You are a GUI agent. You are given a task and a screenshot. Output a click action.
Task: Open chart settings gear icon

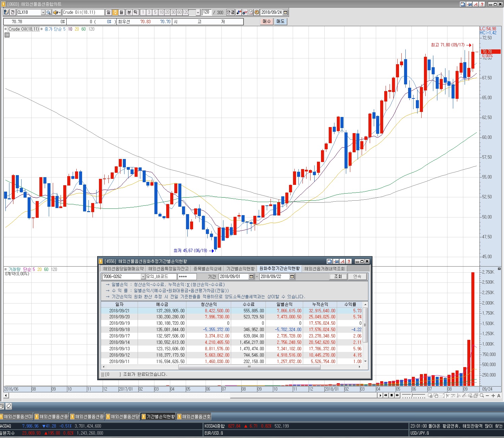(257, 12)
